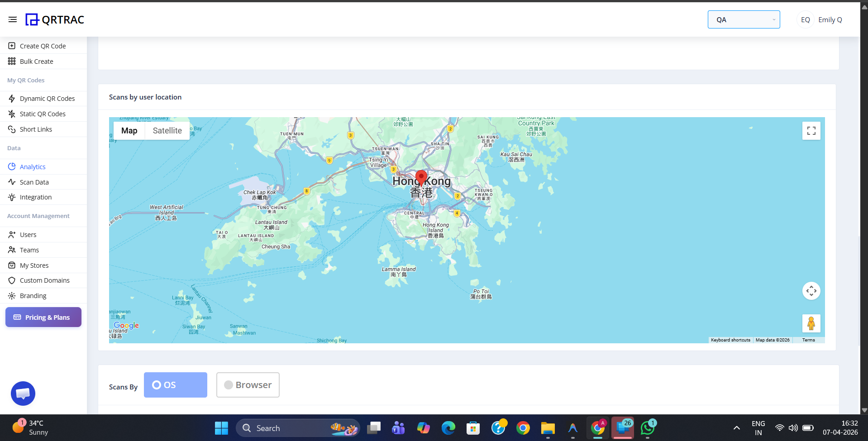Open Dynamic QR Codes list
The height and width of the screenshot is (441, 868).
pos(47,98)
